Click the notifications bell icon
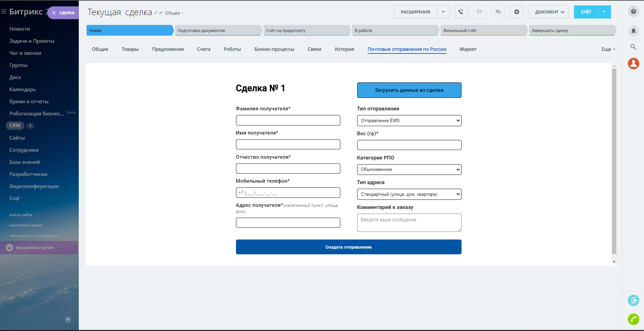Screen dimensions: 644x331 click(633, 31)
